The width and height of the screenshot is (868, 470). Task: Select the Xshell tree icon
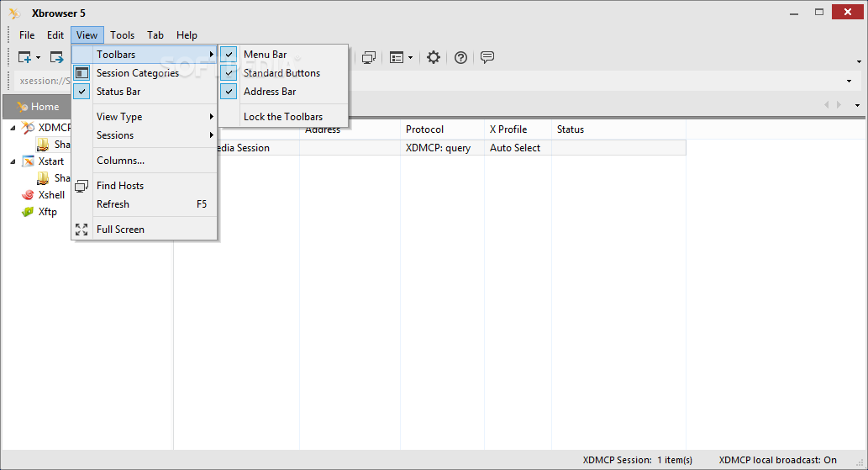[x=28, y=195]
